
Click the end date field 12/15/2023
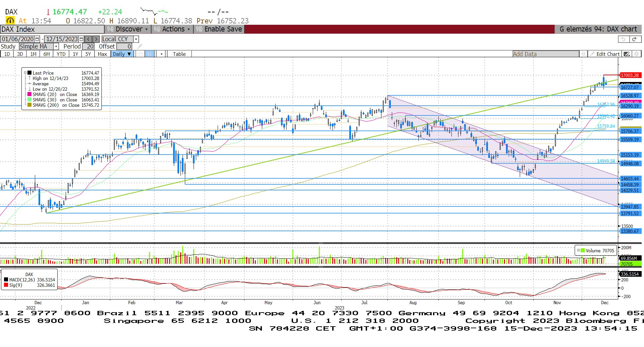[x=62, y=39]
